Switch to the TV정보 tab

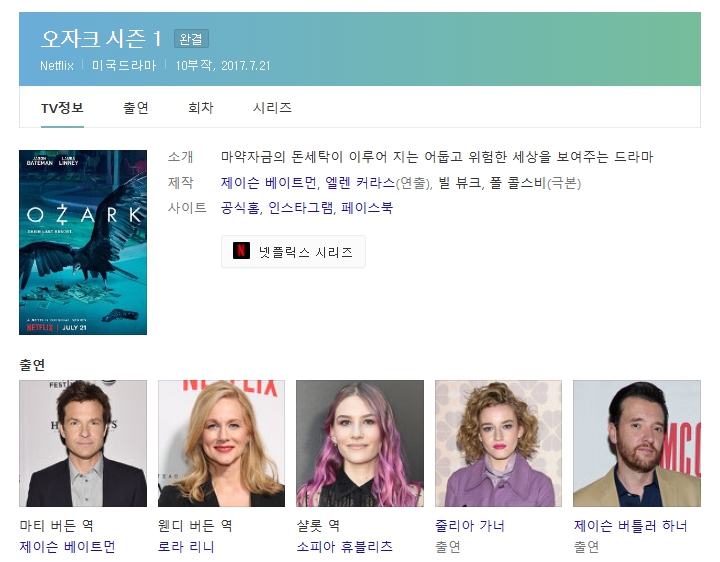point(62,108)
